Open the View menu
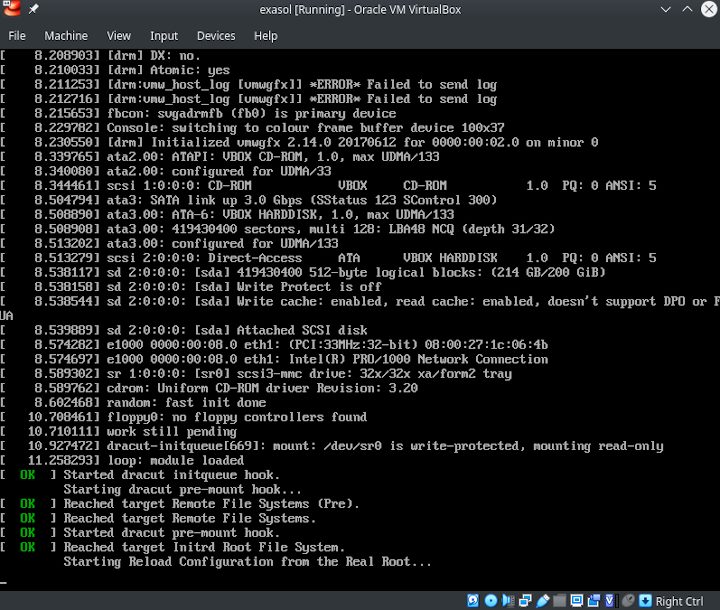This screenshot has width=720, height=610. click(118, 36)
